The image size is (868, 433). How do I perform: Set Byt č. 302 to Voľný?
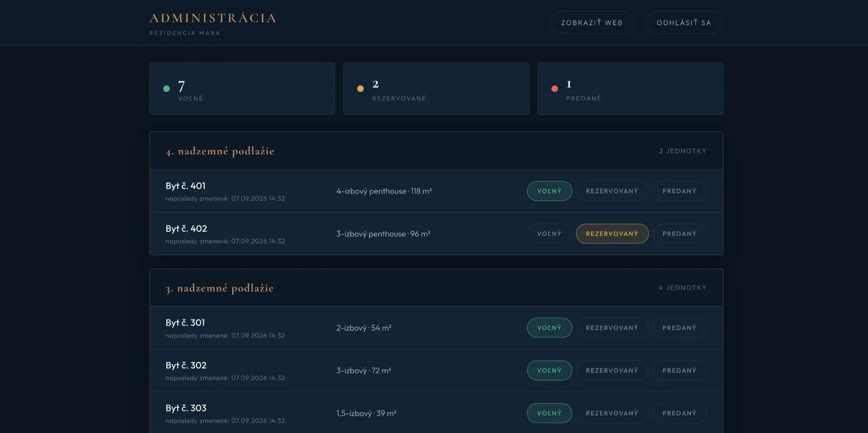point(549,370)
